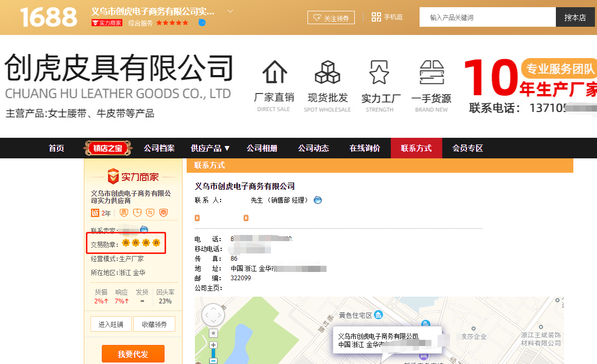Open the 公司动态 tab
Image resolution: width=597 pixels, height=364 pixels.
coord(313,148)
